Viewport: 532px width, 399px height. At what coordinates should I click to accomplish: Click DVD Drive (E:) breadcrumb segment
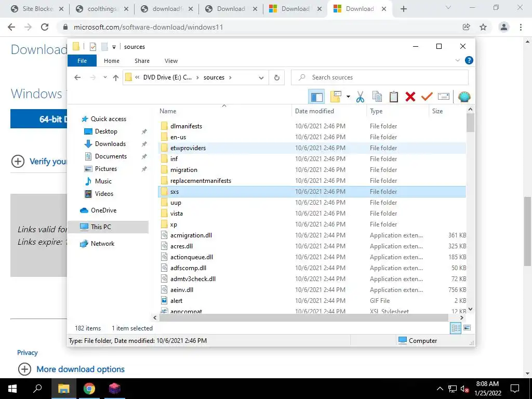coord(167,78)
